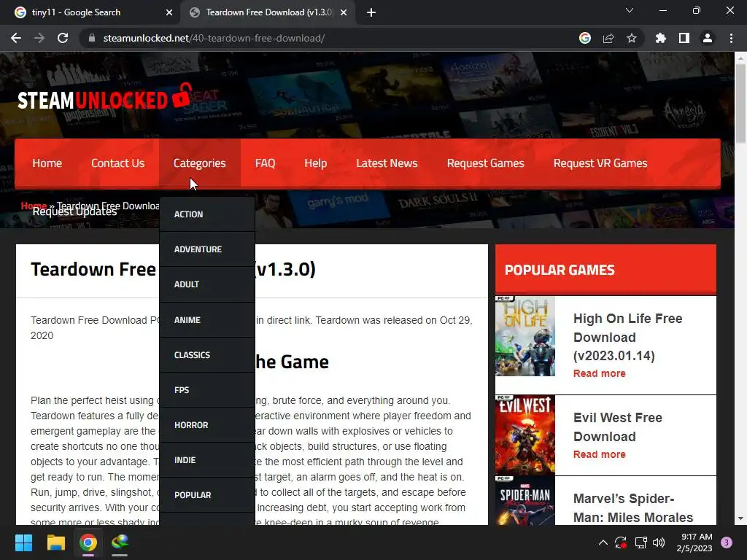This screenshot has height=560, width=747.
Task: Click Chrome icon in taskbar
Action: (x=88, y=542)
